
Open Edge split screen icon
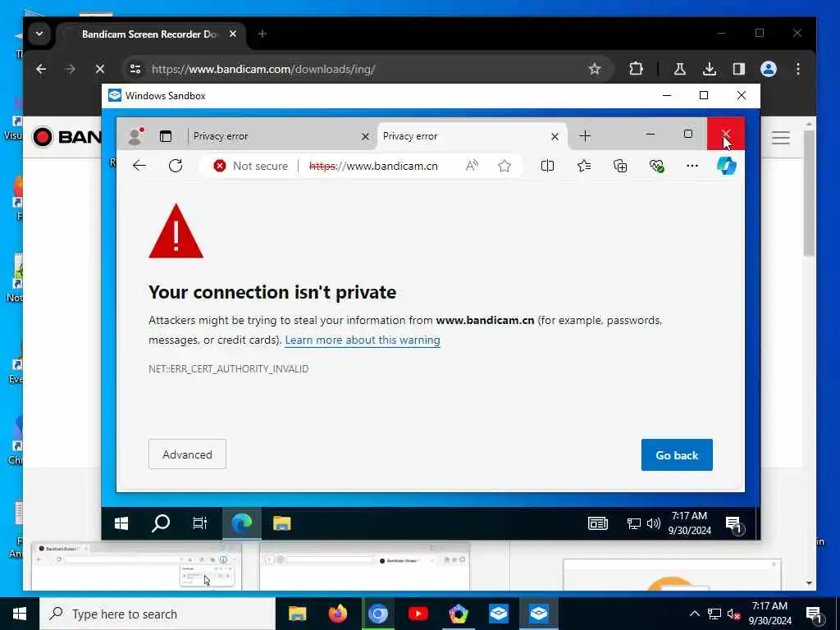(547, 166)
